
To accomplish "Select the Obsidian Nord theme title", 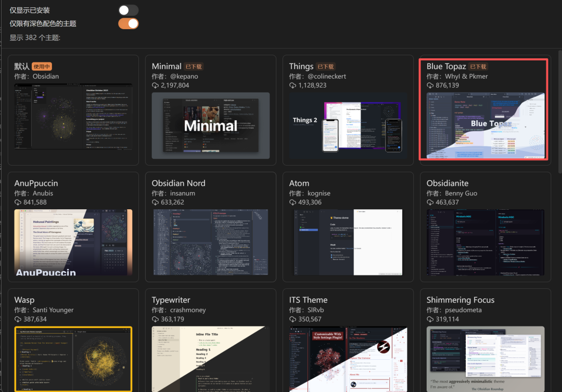I will 178,183.
